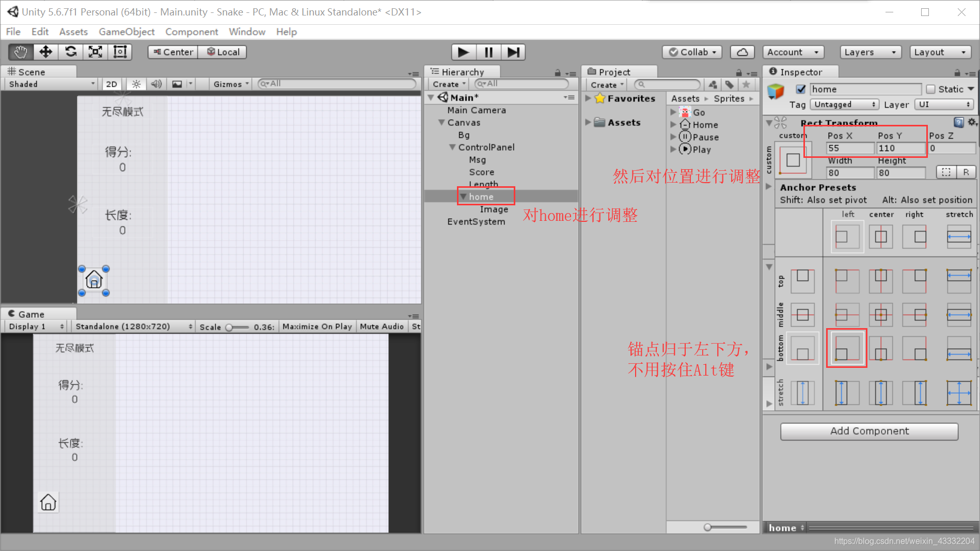Select the Scale tool

95,52
